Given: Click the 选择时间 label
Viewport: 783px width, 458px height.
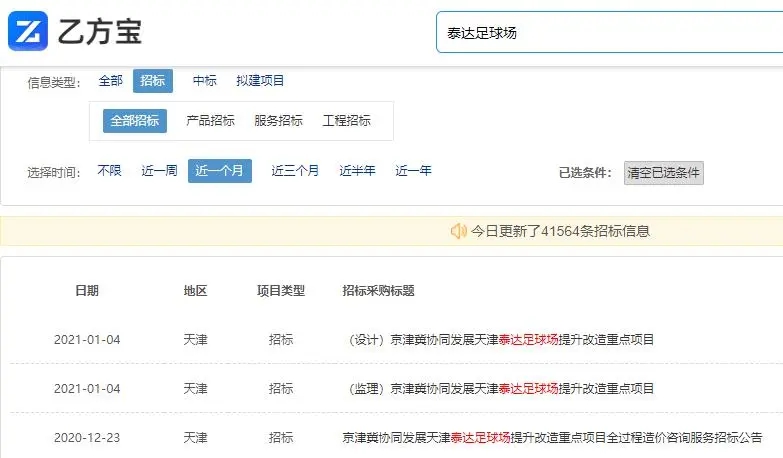Looking at the screenshot, I should pyautogui.click(x=54, y=173).
